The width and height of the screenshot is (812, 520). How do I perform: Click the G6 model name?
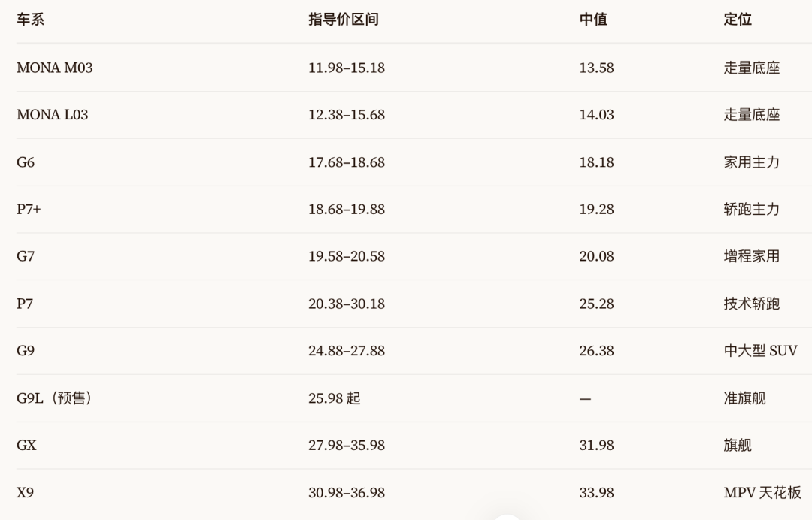tap(26, 162)
